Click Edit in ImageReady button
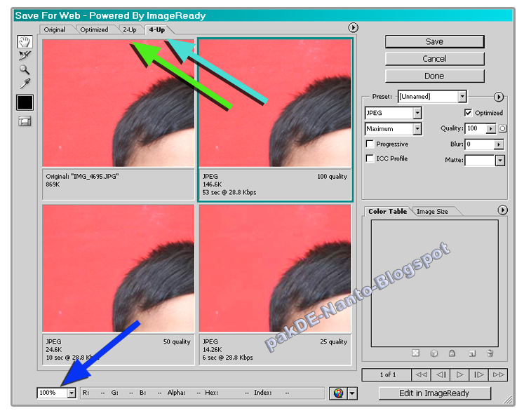This screenshot has height=420, width=524. coord(434,393)
